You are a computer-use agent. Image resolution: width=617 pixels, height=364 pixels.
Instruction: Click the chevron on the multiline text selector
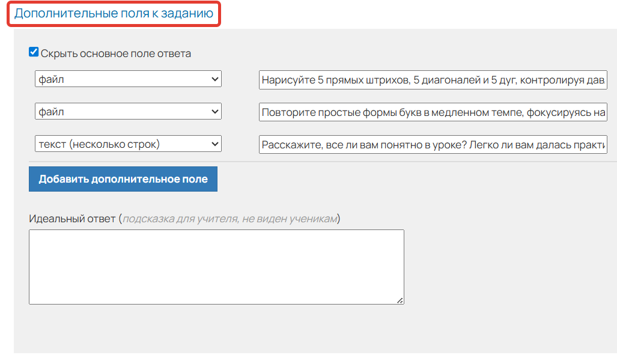pyautogui.click(x=214, y=144)
